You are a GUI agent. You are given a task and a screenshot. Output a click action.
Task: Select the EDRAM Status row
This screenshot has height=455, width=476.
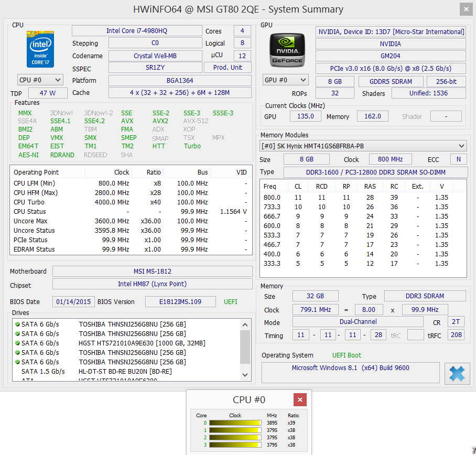point(131,249)
